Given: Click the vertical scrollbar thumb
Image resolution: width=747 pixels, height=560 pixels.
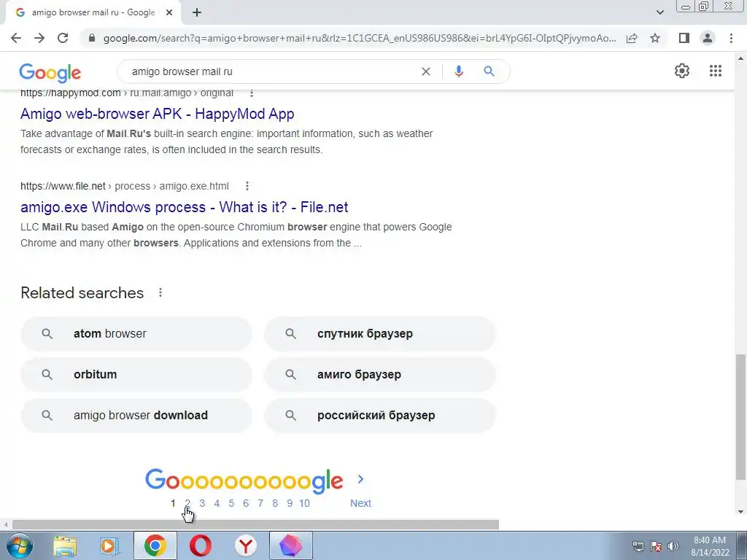Looking at the screenshot, I should pos(740,416).
